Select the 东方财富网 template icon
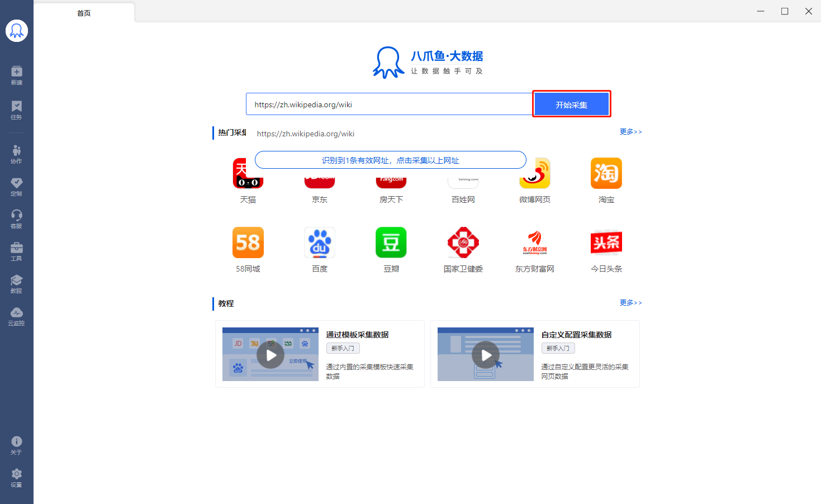Viewport: 821px width, 504px height. 535,243
